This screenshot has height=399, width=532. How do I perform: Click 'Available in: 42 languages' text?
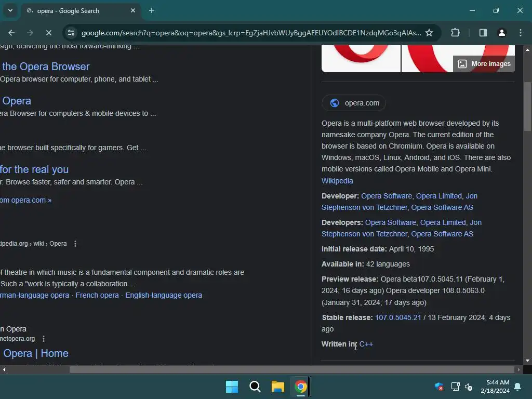(366, 264)
